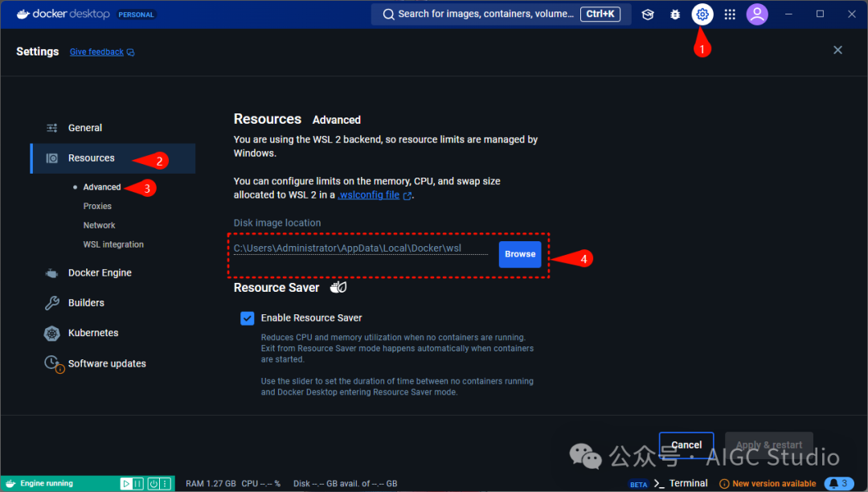Open the engine more options dots
Image resolution: width=868 pixels, height=492 pixels.
[x=165, y=484]
